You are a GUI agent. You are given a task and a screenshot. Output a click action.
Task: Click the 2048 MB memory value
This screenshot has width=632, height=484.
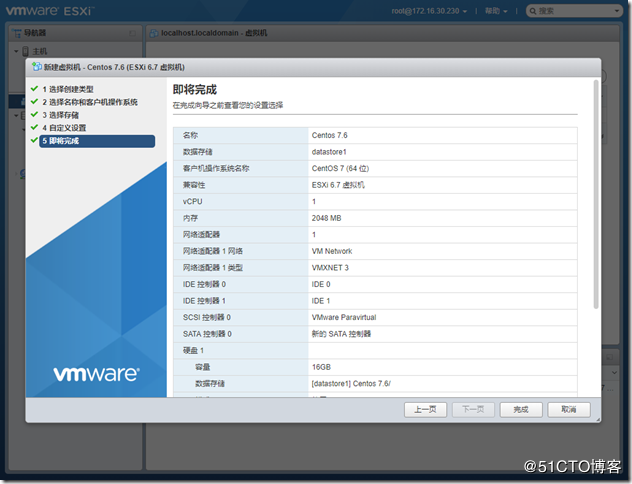(326, 218)
